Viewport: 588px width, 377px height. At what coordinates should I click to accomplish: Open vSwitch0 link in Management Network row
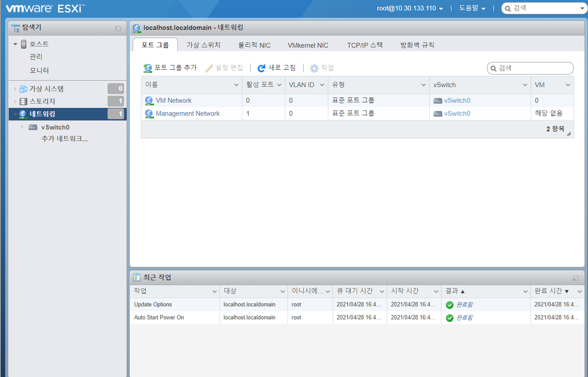tap(457, 114)
